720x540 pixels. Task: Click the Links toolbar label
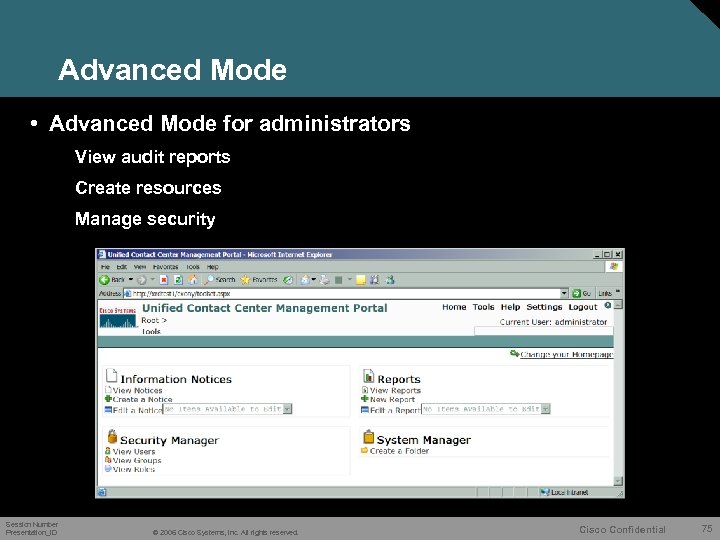(x=605, y=293)
